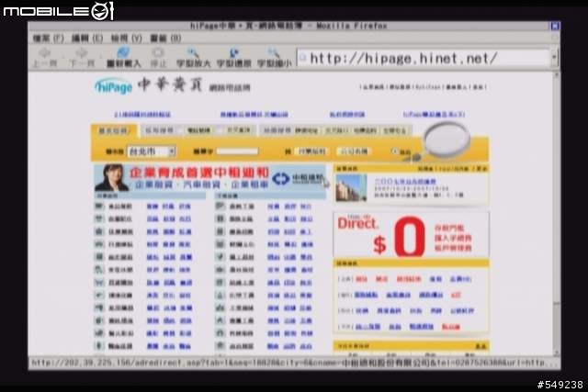Click the large magnifying glass search graphic
This screenshot has height=392, width=588.
[447, 140]
